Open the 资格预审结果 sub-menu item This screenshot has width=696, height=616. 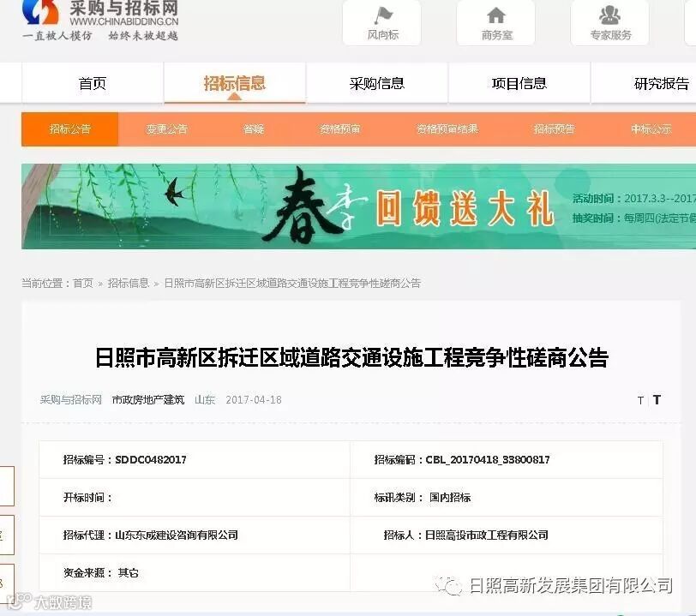point(447,129)
